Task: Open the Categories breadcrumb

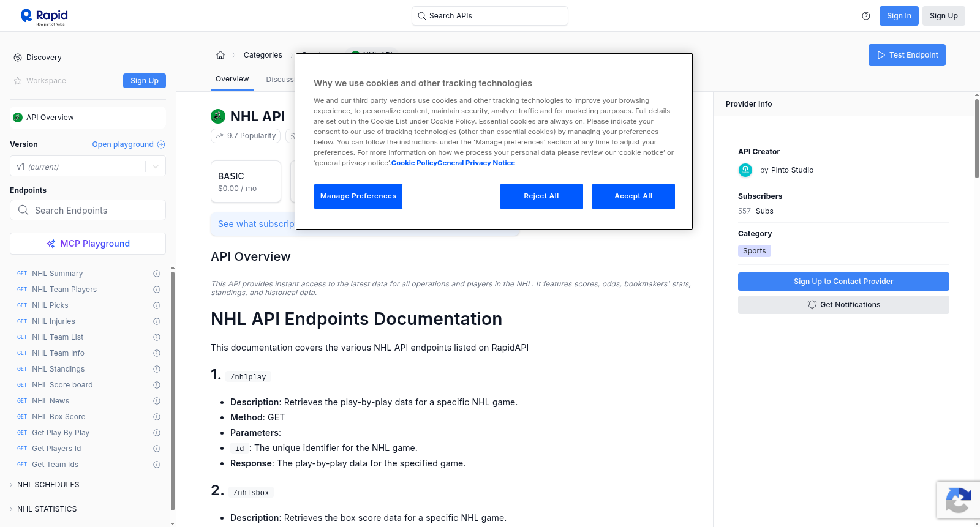Action: (263, 55)
